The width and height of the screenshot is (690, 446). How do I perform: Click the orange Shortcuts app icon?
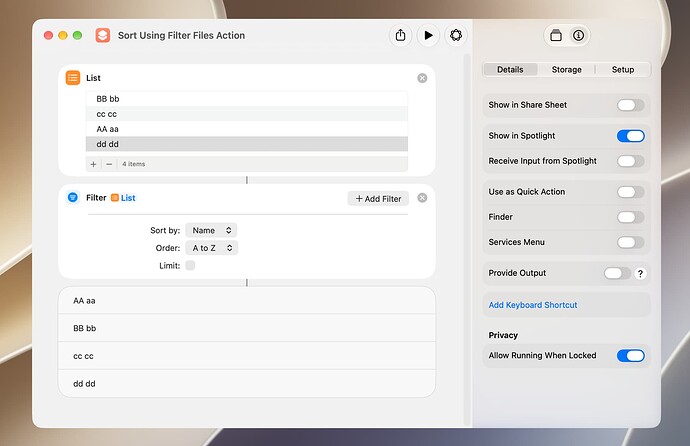pos(103,35)
